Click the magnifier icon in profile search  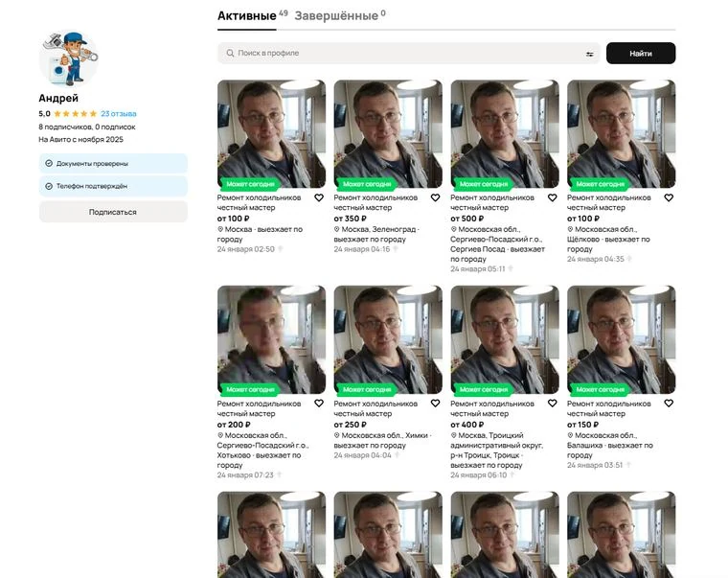click(x=230, y=54)
